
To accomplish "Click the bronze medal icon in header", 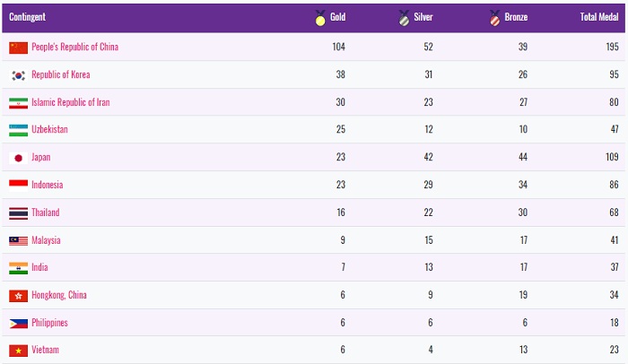I will coord(493,18).
